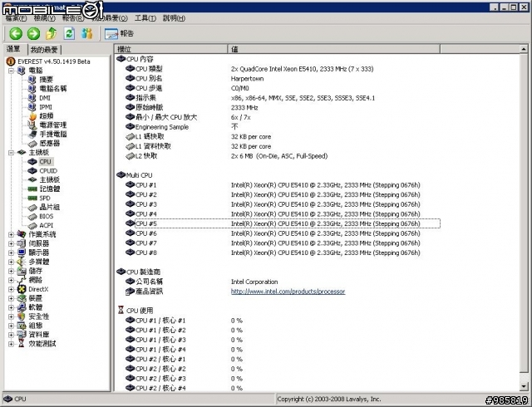The width and height of the screenshot is (532, 407).
Task: Open the 檢視 View menu
Action: (x=44, y=18)
